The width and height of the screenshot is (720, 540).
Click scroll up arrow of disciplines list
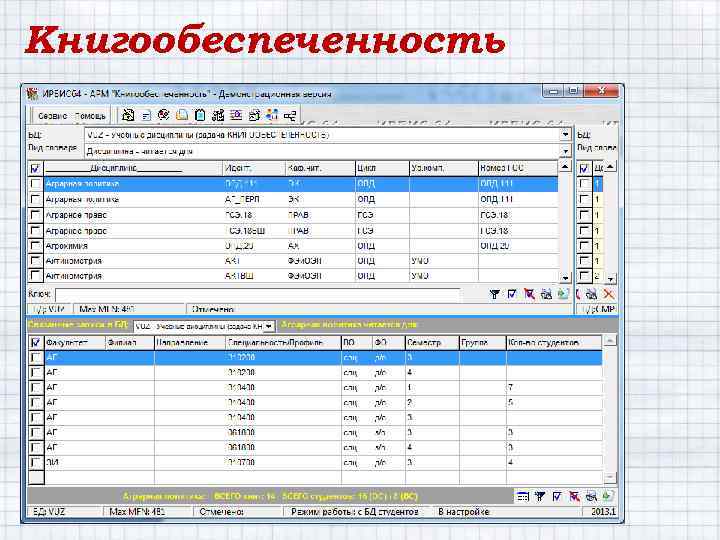pyautogui.click(x=565, y=166)
